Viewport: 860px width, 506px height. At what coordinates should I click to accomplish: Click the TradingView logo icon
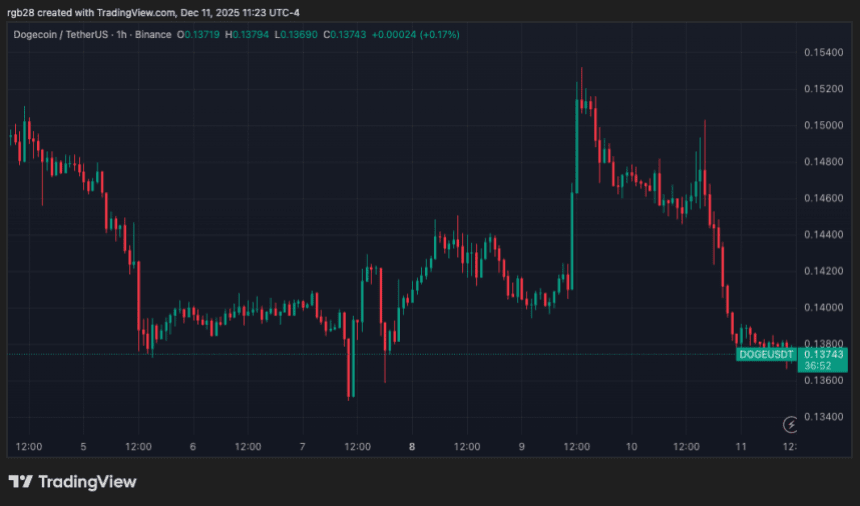coord(21,482)
